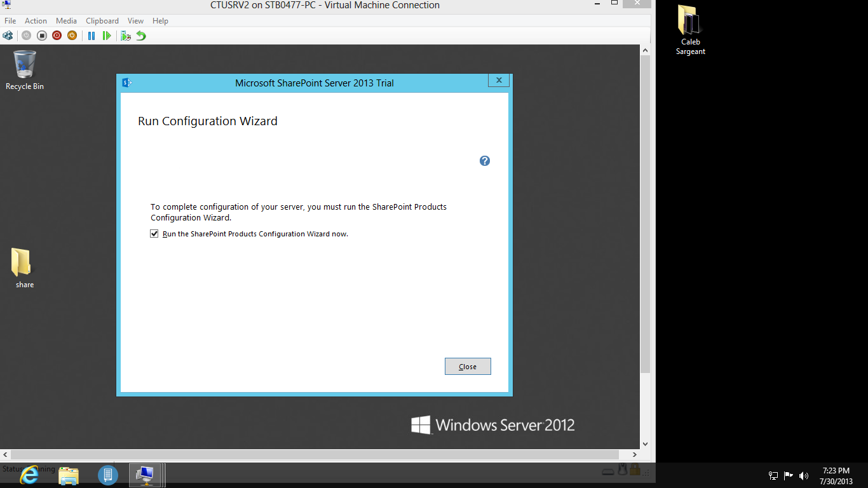This screenshot has height=488, width=868.
Task: Send Ctrl+Alt+Delete using the toolbar icon
Action: 8,36
